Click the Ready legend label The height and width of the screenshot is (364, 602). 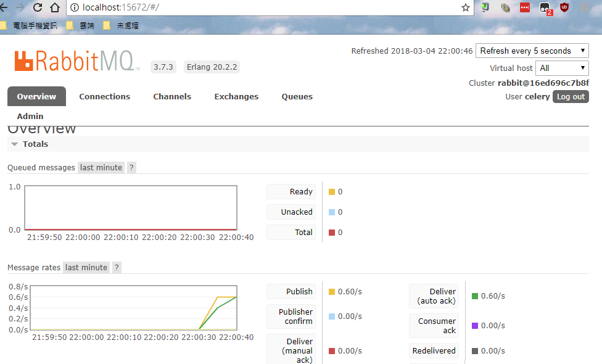pos(291,192)
